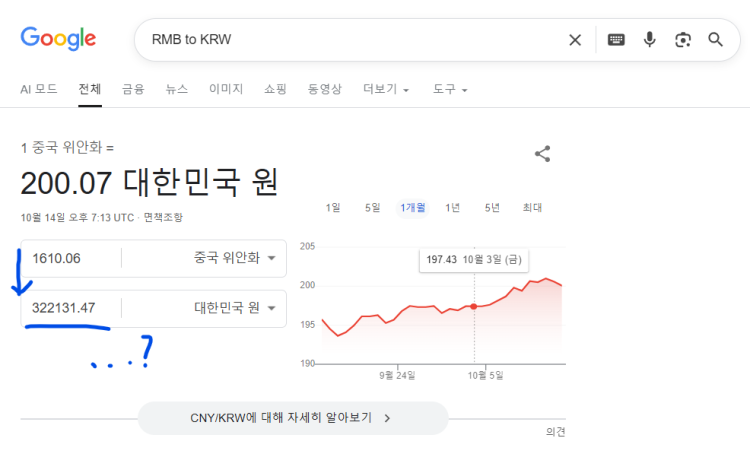Clear the search box text
The height and width of the screenshot is (454, 750).
coord(575,40)
